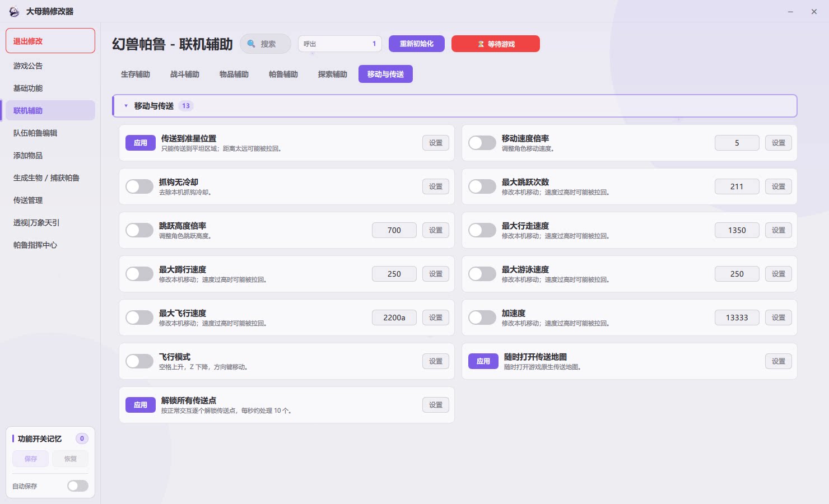Click the hourglass icon on 等待游戏
This screenshot has width=829, height=504.
pyautogui.click(x=481, y=44)
